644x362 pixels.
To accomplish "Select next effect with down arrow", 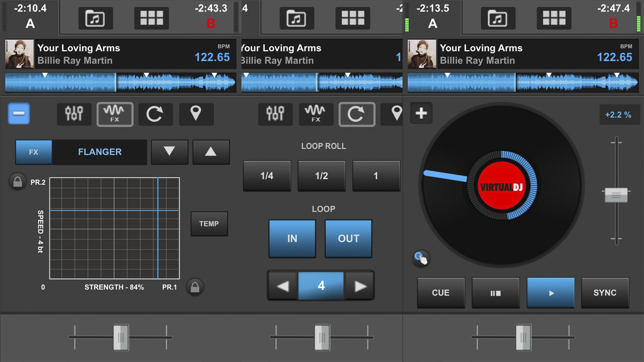I will (170, 152).
